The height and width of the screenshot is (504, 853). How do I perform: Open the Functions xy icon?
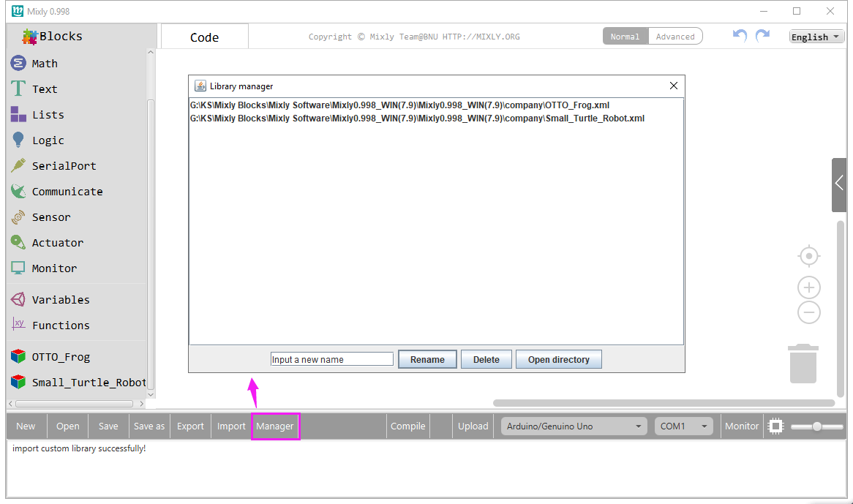pyautogui.click(x=18, y=325)
